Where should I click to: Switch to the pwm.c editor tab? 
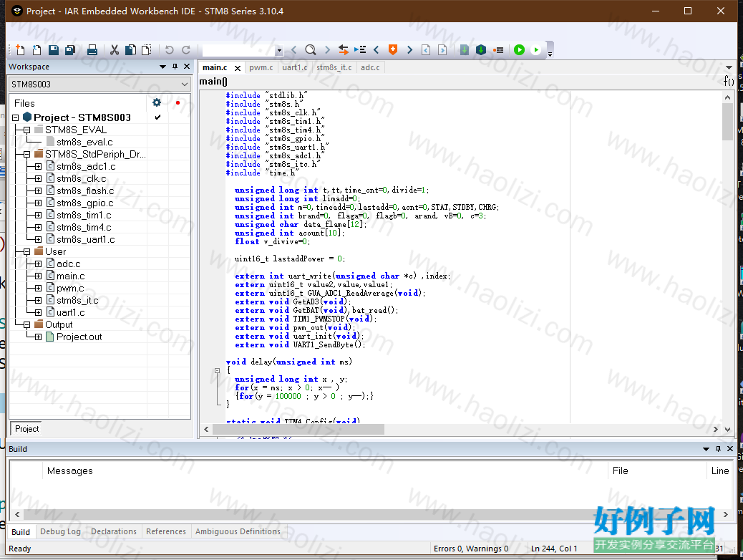pyautogui.click(x=261, y=67)
